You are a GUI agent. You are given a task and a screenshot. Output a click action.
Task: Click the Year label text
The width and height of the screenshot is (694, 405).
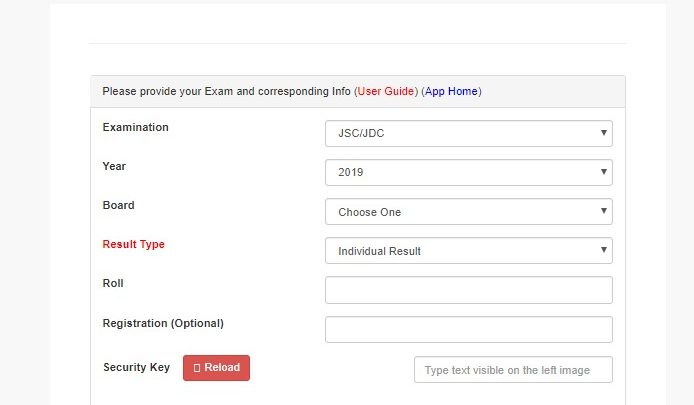click(114, 166)
